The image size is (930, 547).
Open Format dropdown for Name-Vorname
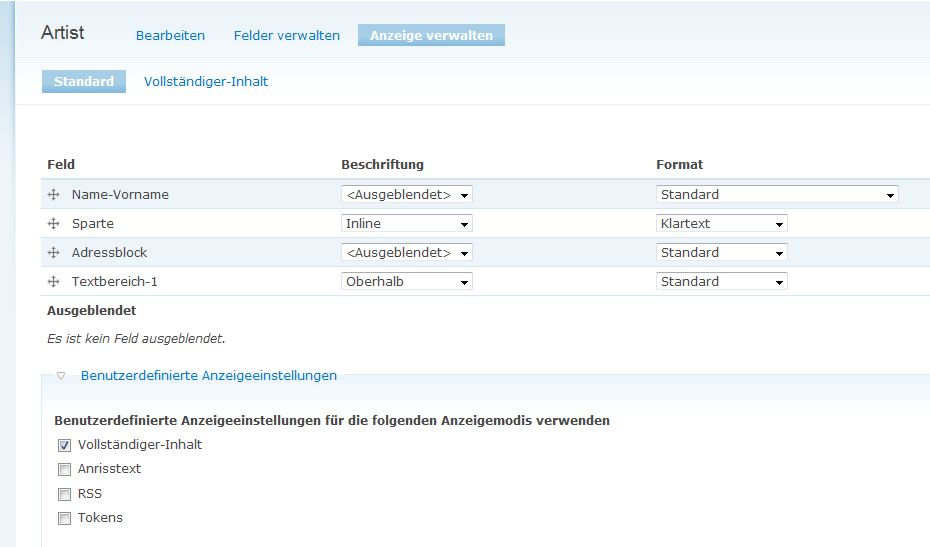tap(777, 195)
